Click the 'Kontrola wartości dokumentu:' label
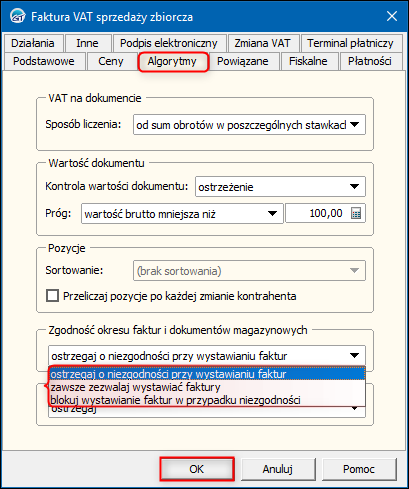The height and width of the screenshot is (489, 409). [117, 186]
